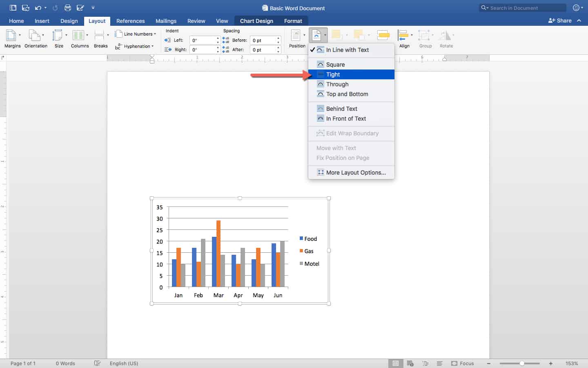
Task: Click the undo arrow icon
Action: click(38, 8)
